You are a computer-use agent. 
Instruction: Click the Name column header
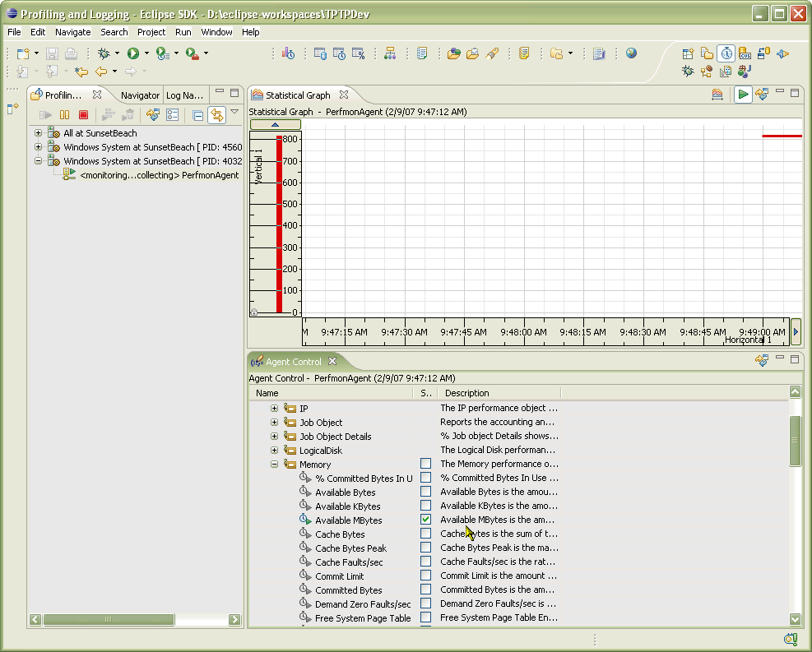click(331, 393)
